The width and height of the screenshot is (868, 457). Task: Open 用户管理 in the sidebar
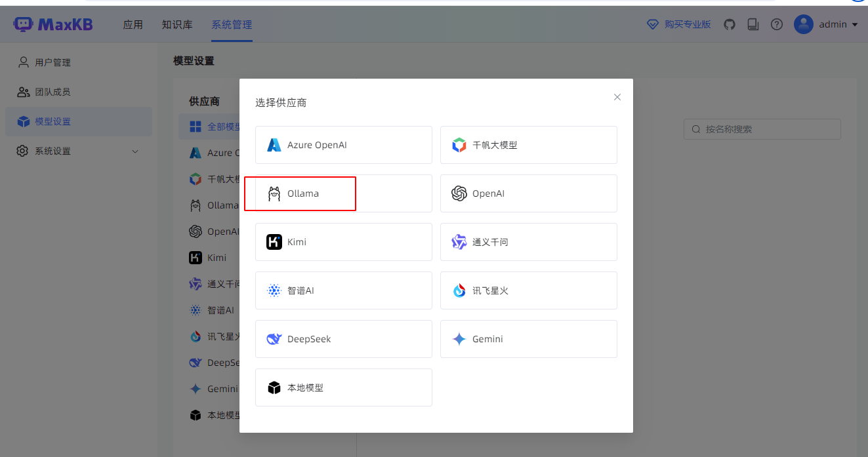tap(52, 62)
